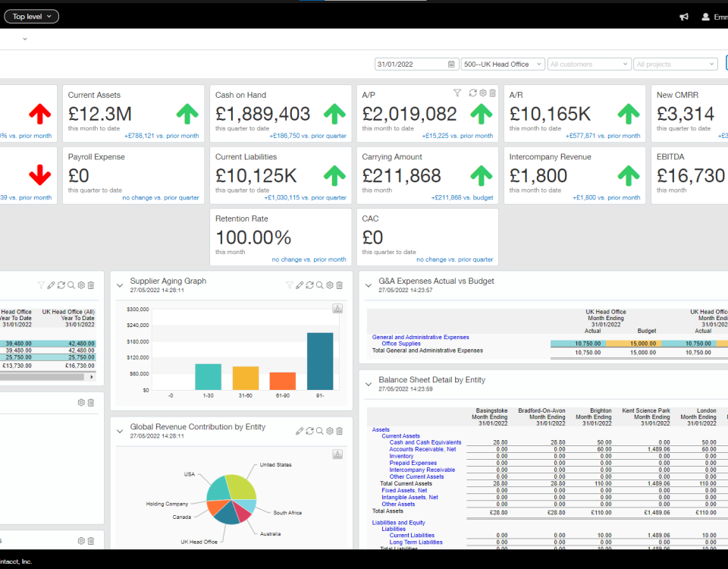Open +£186,750 vs. prior quarter link
The image size is (728, 569).
point(308,136)
